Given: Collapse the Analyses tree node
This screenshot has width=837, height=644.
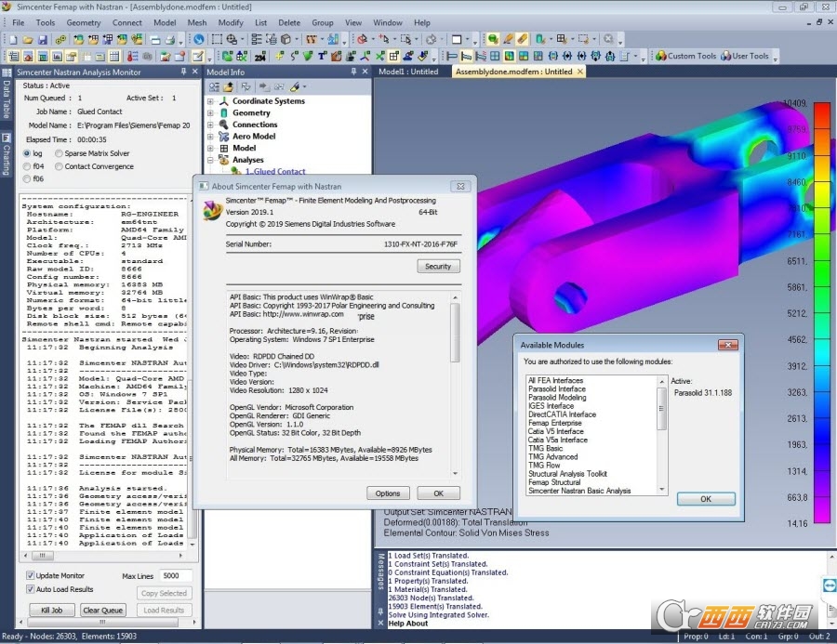Looking at the screenshot, I should pyautogui.click(x=210, y=160).
